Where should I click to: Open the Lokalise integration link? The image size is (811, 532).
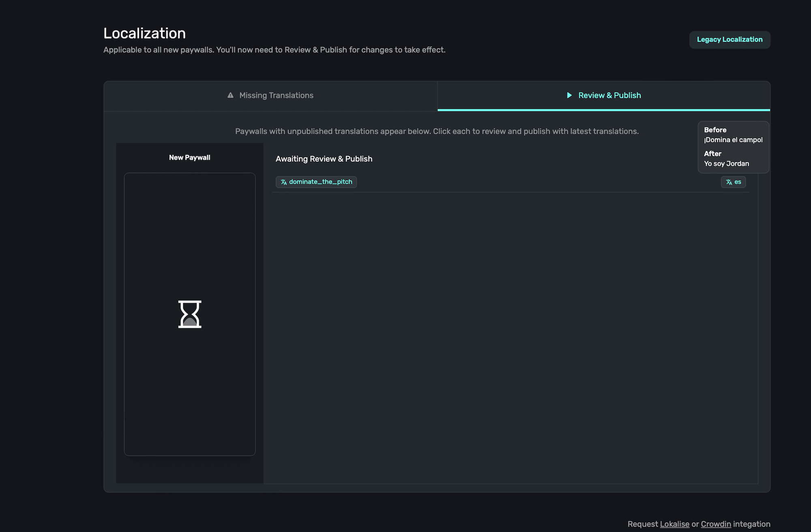pos(674,524)
